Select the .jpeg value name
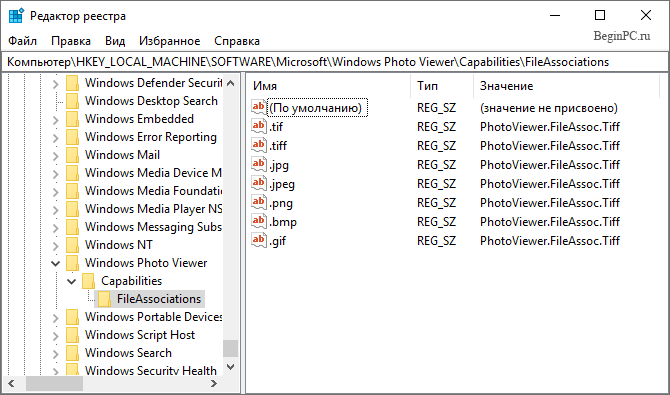The height and width of the screenshot is (395, 670). click(x=282, y=184)
